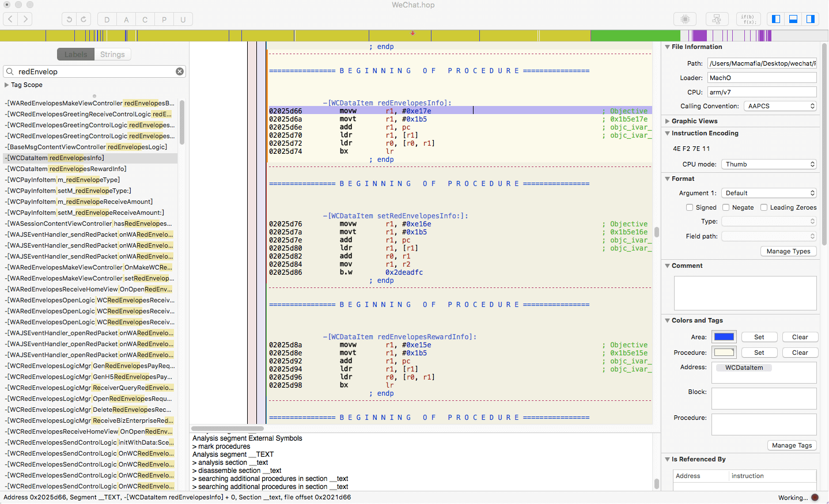
Task: Click the Loader MachO field
Action: click(762, 78)
